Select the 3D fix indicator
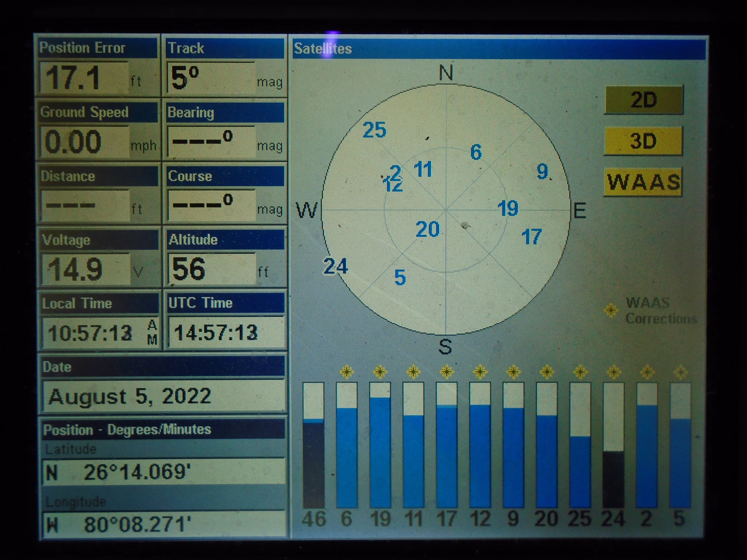747x560 pixels. point(643,141)
